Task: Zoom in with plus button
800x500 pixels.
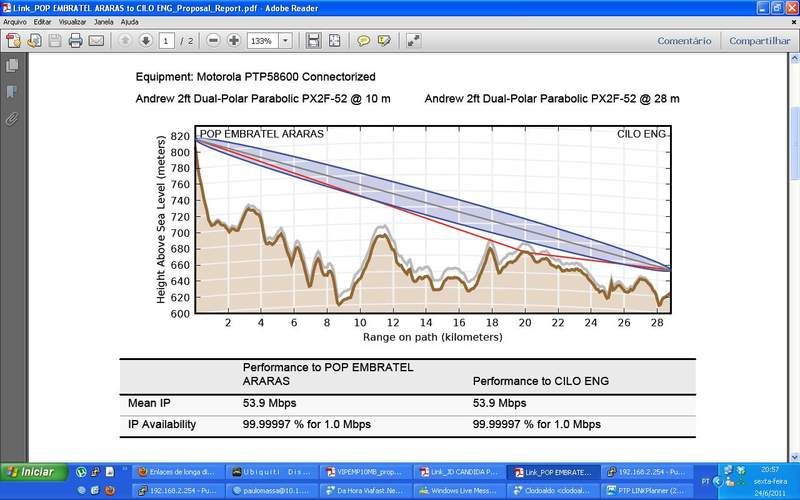Action: [234, 40]
